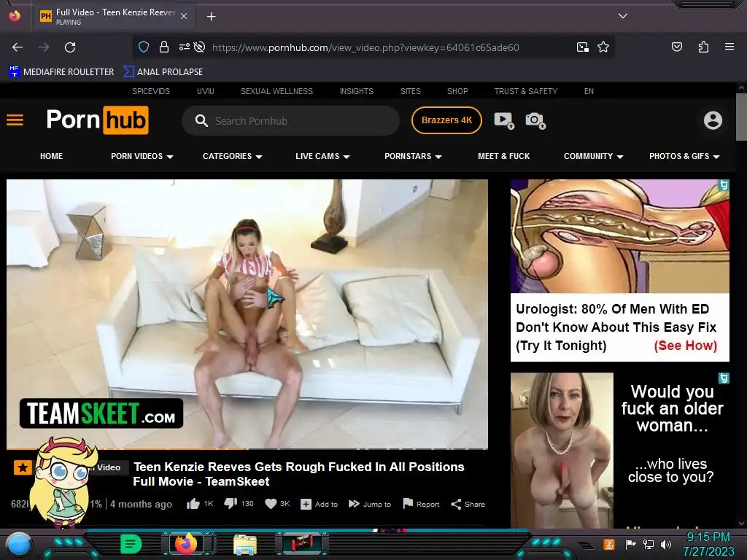747x560 pixels.
Task: Select the tab labeled Full Video
Action: pyautogui.click(x=115, y=16)
